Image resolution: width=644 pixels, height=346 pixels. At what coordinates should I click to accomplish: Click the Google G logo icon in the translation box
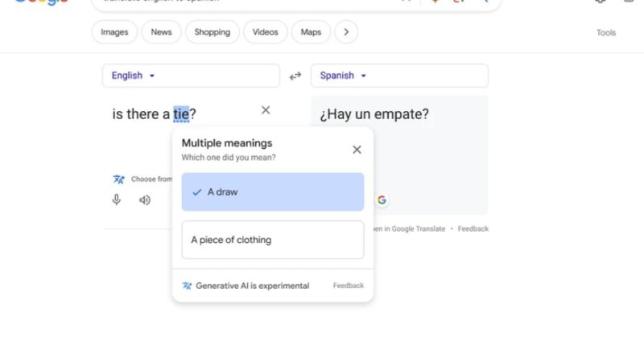[x=382, y=200]
